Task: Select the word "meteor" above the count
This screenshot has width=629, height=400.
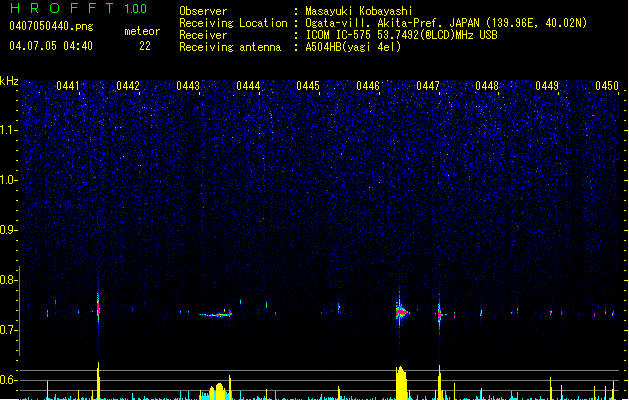Action: click(142, 31)
